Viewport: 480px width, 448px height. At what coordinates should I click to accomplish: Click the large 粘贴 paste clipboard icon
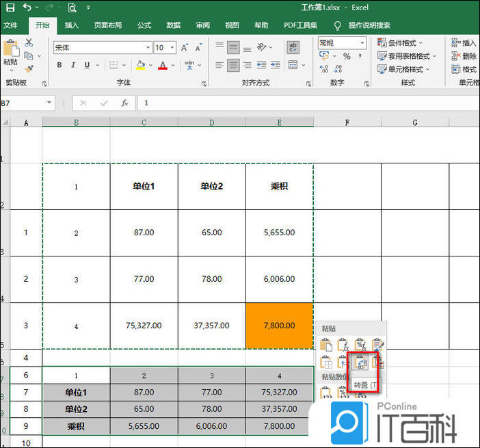tap(11, 48)
